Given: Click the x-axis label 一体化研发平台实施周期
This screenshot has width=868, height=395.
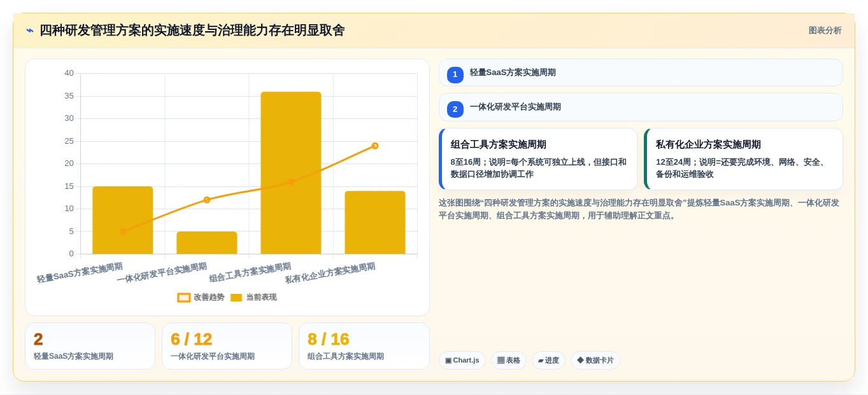Looking at the screenshot, I should [x=162, y=273].
